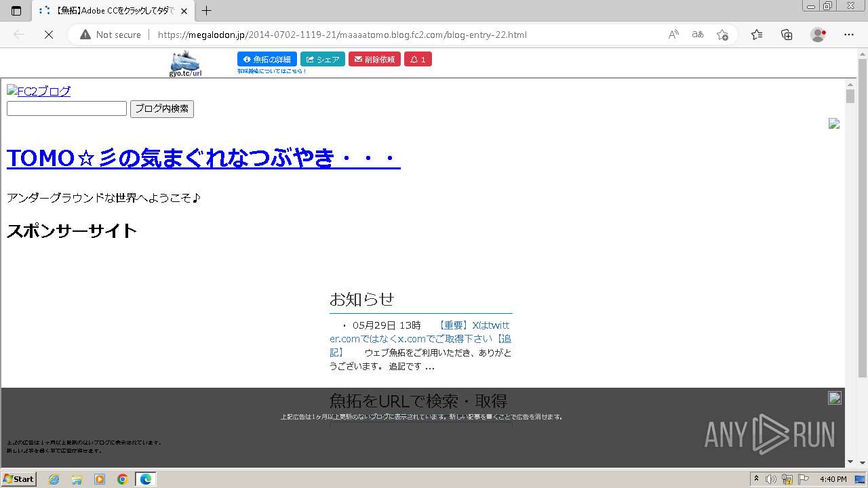Open the Windows Start menu
The width and height of the screenshot is (868, 488).
18,479
